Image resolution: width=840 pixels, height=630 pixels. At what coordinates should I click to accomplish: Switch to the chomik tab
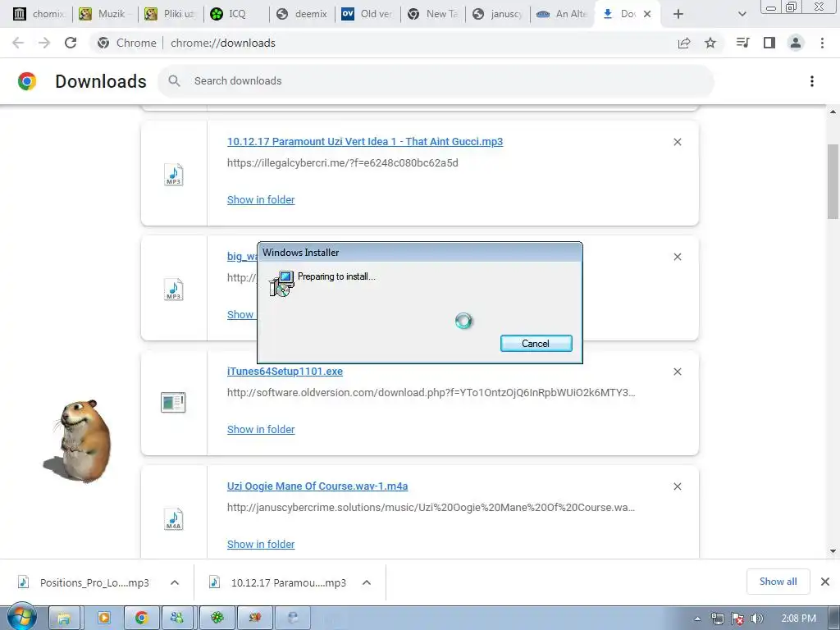click(39, 14)
